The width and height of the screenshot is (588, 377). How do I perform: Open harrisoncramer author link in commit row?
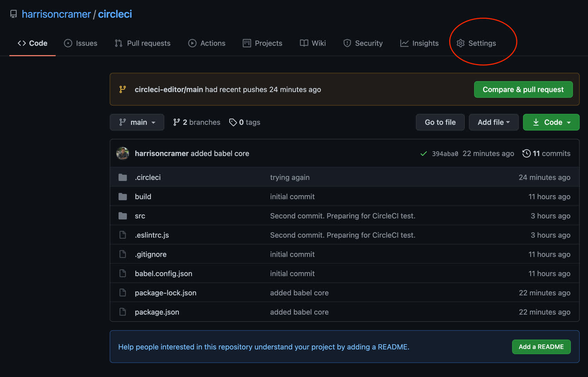[162, 153]
